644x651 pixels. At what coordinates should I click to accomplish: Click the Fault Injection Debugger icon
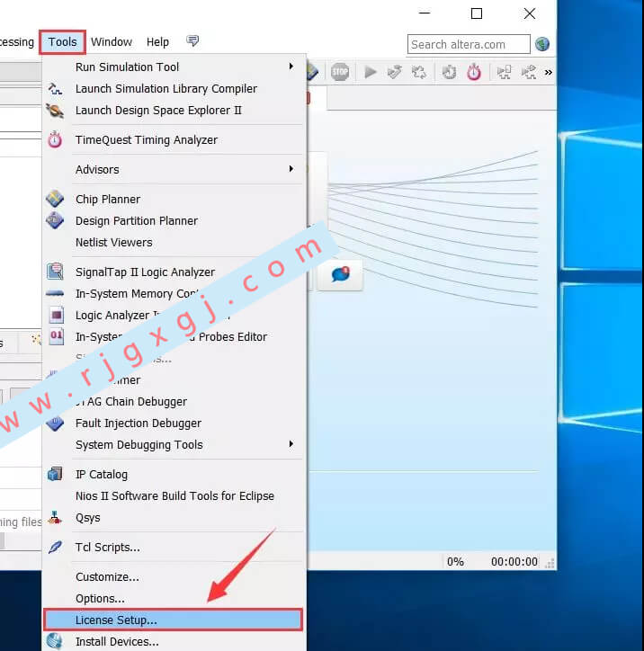pos(55,424)
